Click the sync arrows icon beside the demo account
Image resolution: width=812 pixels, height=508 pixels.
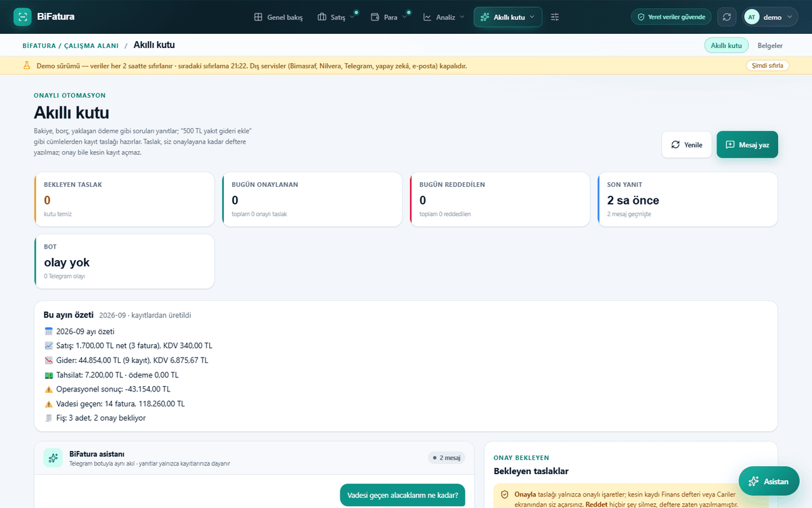tap(727, 17)
